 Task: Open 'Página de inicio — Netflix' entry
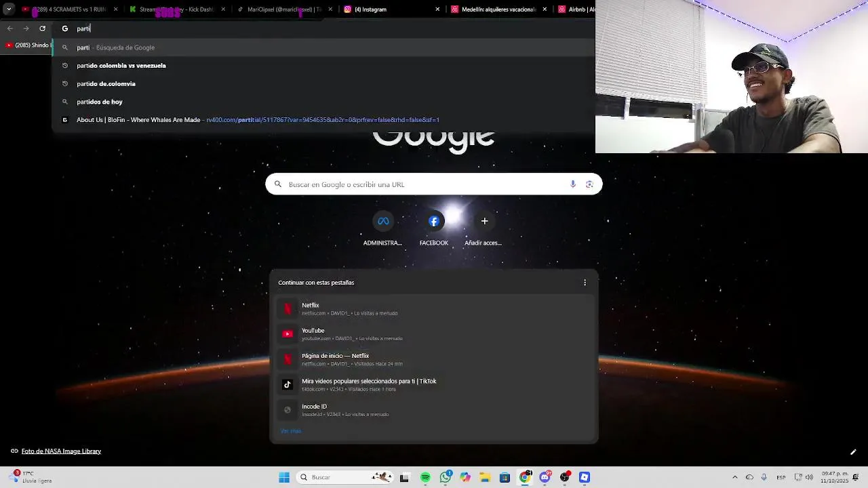(x=434, y=359)
